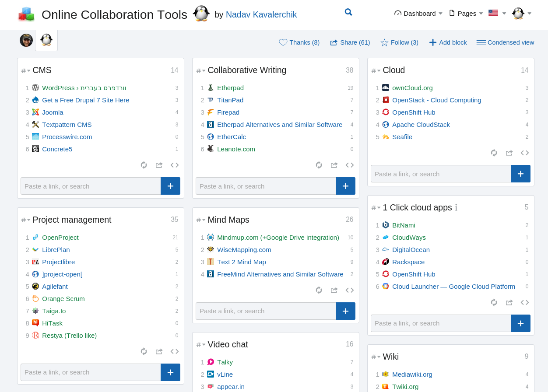Refresh the Mind Maps block
This screenshot has width=548, height=392.
coord(319,290)
